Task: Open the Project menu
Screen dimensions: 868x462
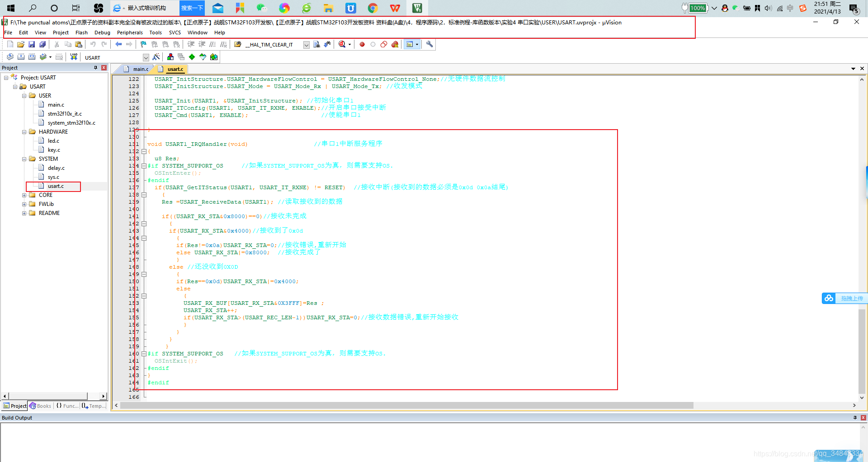Action: click(x=61, y=33)
